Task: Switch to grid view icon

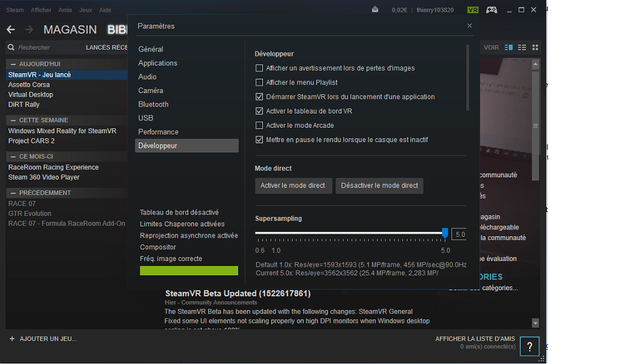Action: click(x=535, y=47)
